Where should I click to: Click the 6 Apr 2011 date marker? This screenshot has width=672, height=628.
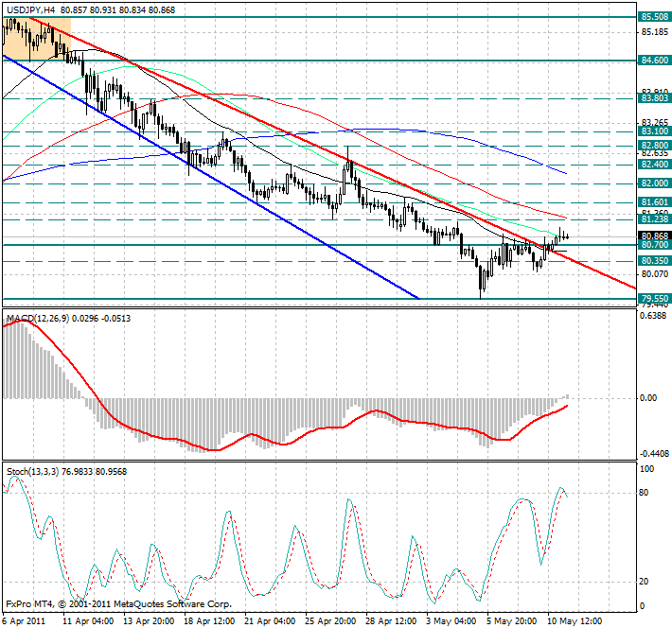coord(23,620)
